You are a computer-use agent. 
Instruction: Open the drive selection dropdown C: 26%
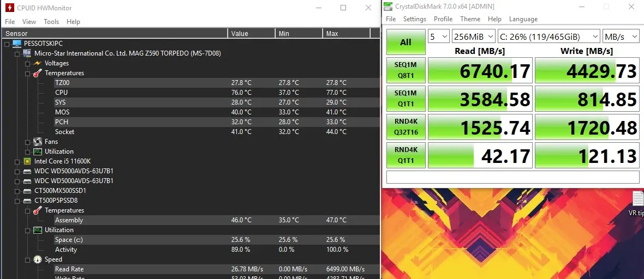(549, 37)
